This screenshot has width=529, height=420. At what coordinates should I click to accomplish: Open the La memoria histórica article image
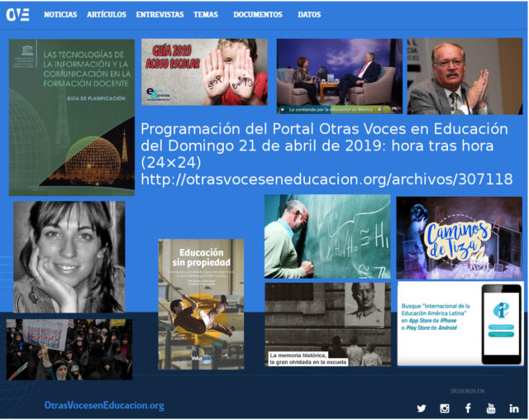point(327,324)
